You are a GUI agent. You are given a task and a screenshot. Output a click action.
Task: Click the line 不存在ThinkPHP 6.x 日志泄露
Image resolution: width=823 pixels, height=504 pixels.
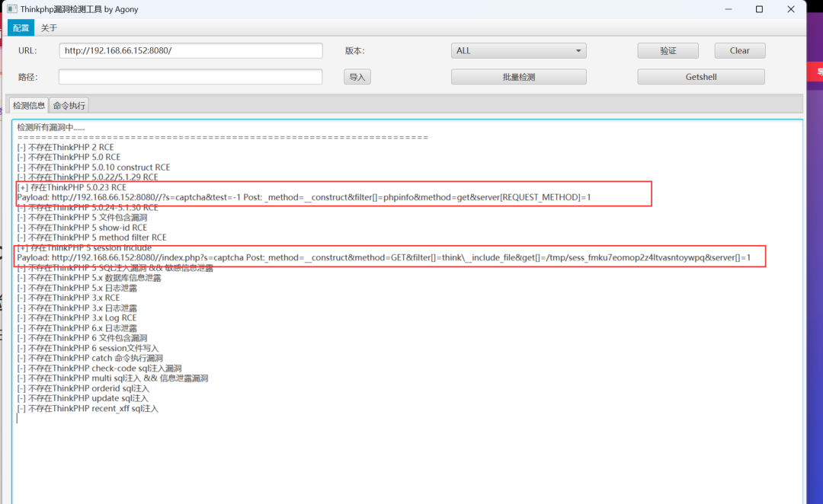(77, 328)
